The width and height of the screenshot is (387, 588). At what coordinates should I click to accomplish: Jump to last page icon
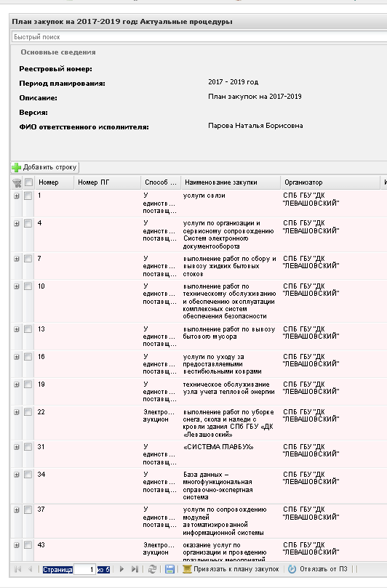click(135, 569)
